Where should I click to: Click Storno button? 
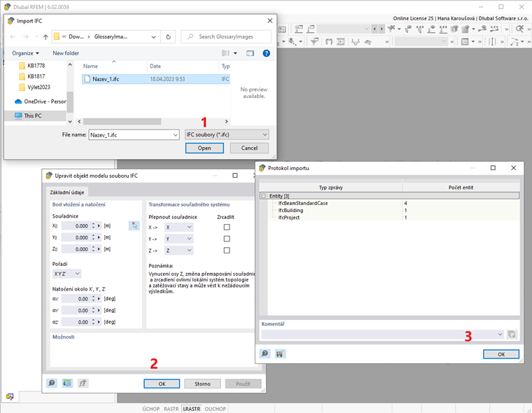click(202, 384)
